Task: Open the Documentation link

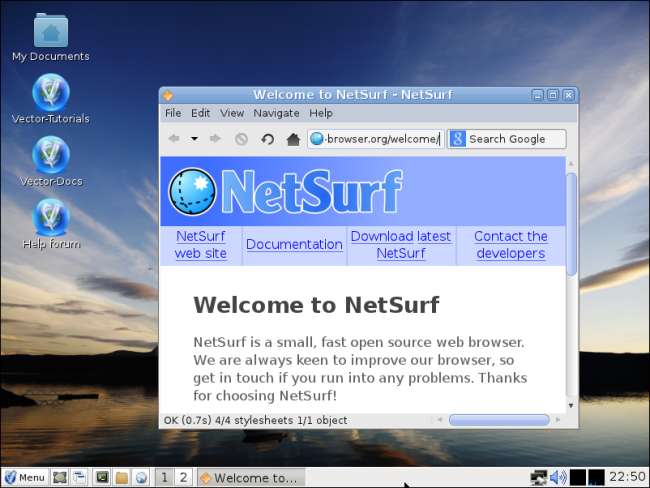Action: pyautogui.click(x=294, y=244)
